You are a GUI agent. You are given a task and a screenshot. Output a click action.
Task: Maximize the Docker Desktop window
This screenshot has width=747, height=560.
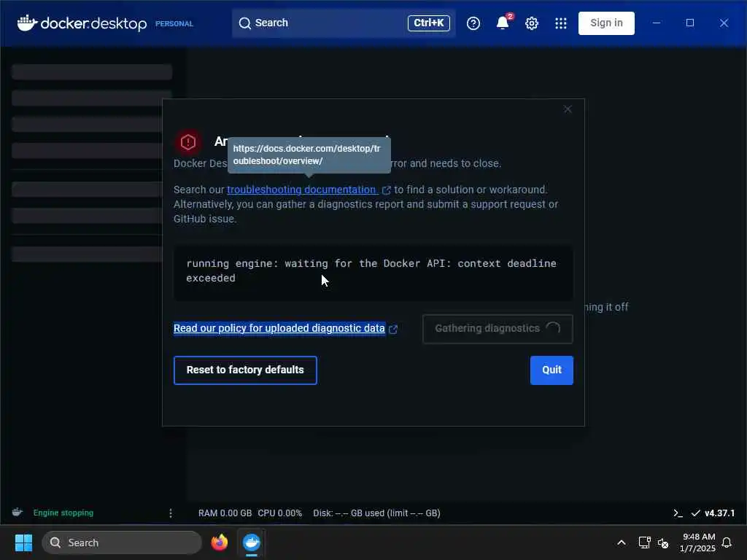pos(690,23)
